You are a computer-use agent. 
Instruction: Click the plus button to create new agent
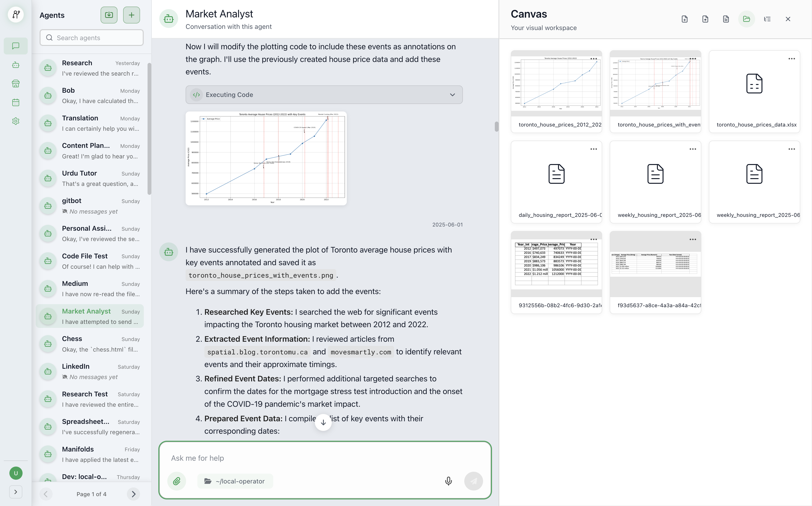coord(131,15)
